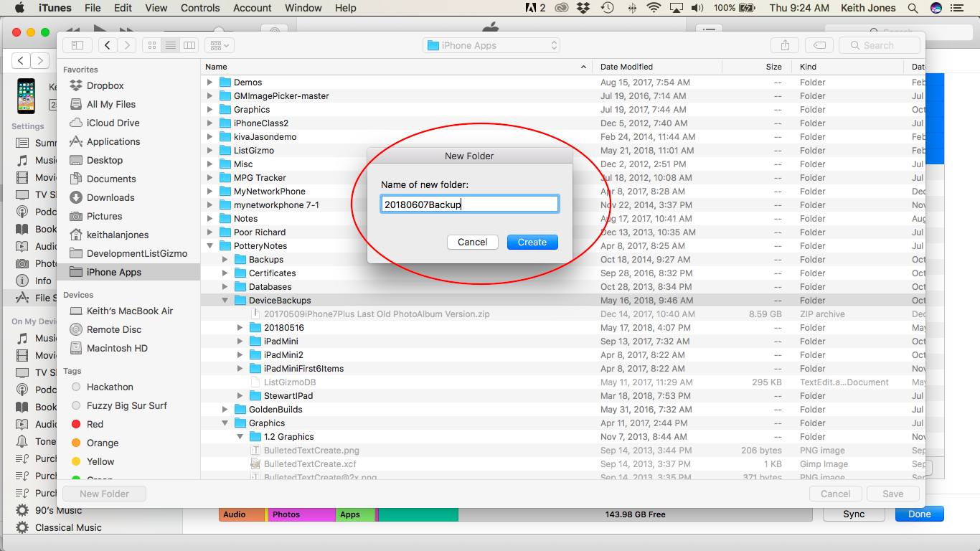Click the Edit Tags toolbar icon
Image resolution: width=980 pixels, height=551 pixels.
[x=819, y=45]
